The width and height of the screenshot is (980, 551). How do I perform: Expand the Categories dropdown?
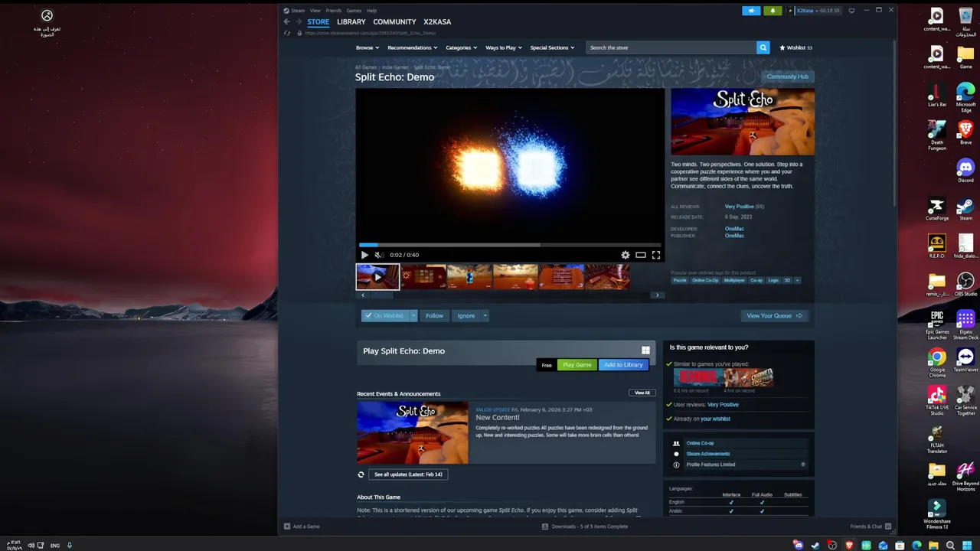click(x=462, y=47)
